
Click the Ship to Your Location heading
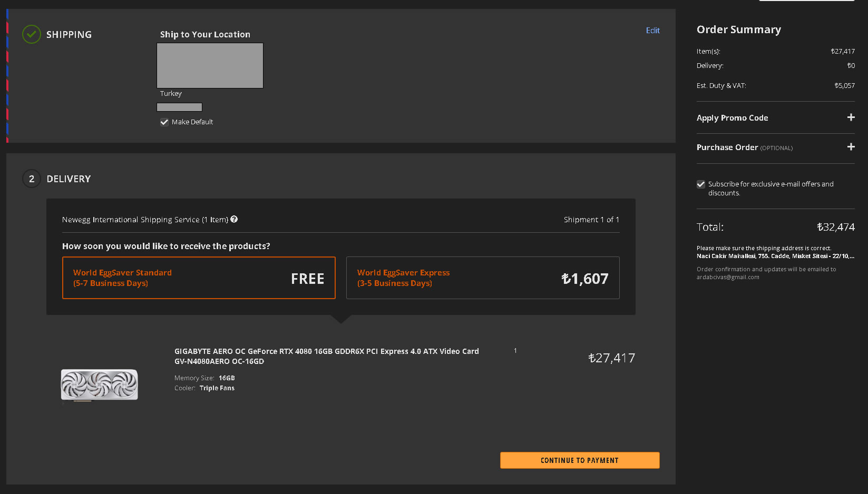coord(205,34)
